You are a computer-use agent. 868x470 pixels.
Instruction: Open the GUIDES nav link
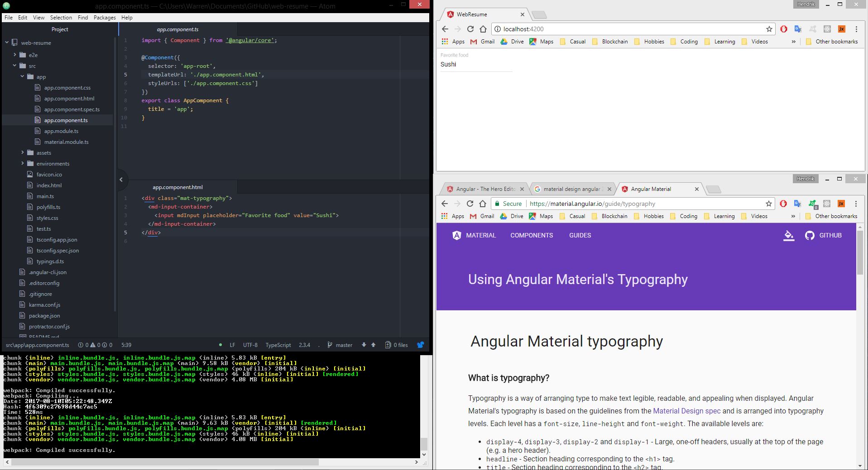coord(580,235)
